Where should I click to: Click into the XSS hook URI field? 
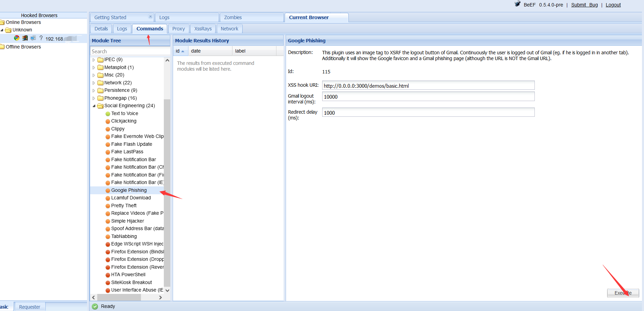coord(428,86)
